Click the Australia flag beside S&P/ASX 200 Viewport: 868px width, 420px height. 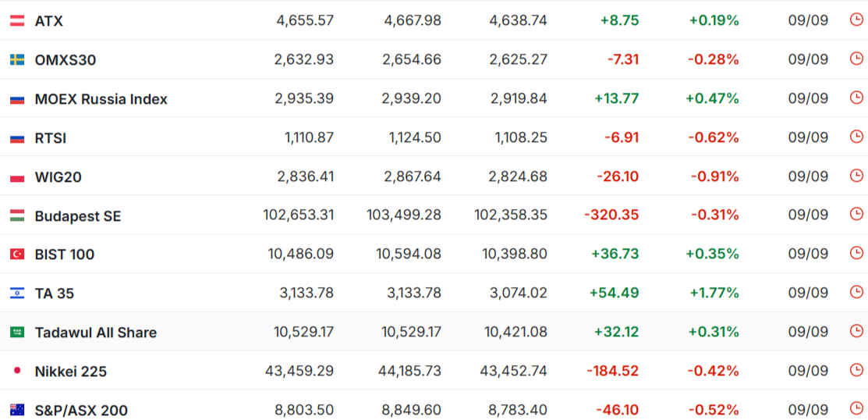pyautogui.click(x=17, y=410)
